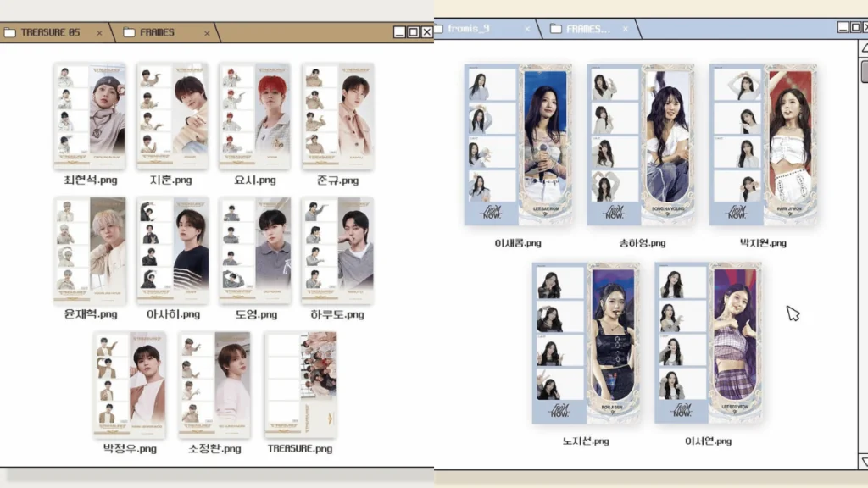The height and width of the screenshot is (488, 868).
Task: Close the TREASURE 05 tab
Action: click(x=99, y=33)
